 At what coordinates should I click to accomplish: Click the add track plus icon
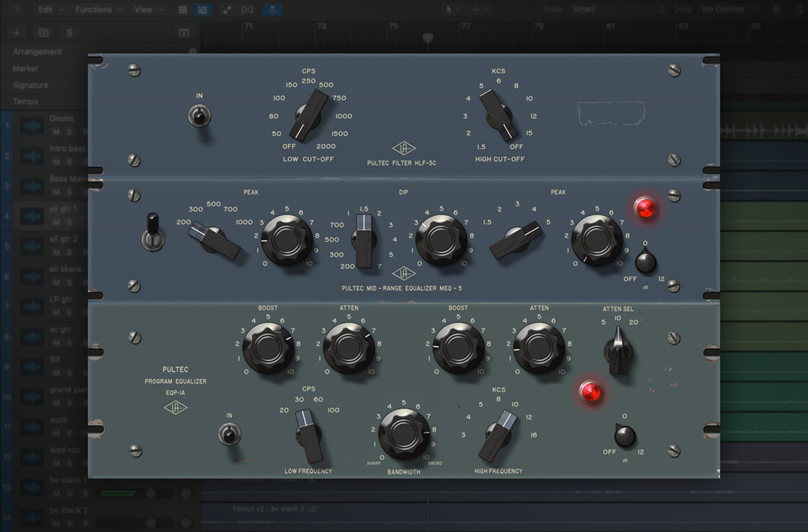click(16, 32)
